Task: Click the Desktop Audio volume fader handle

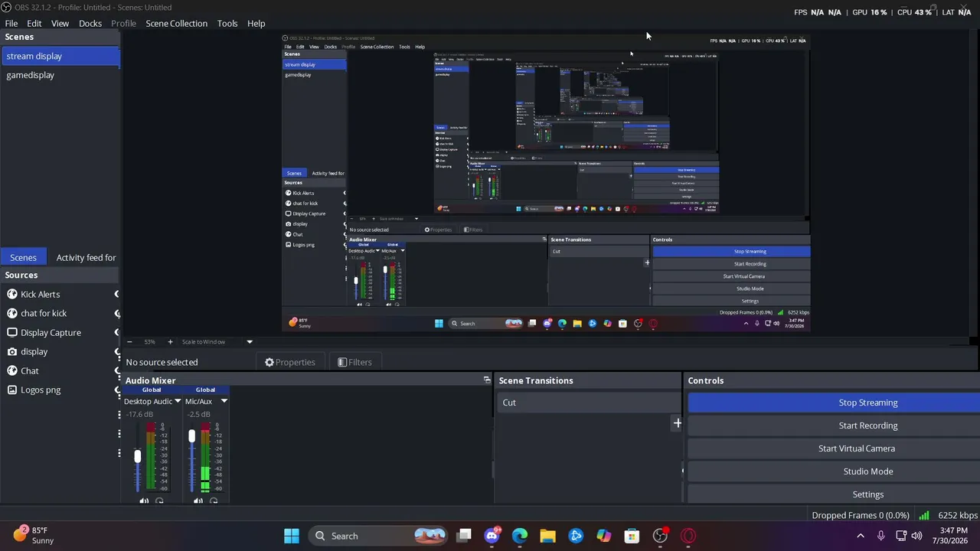Action: (138, 457)
